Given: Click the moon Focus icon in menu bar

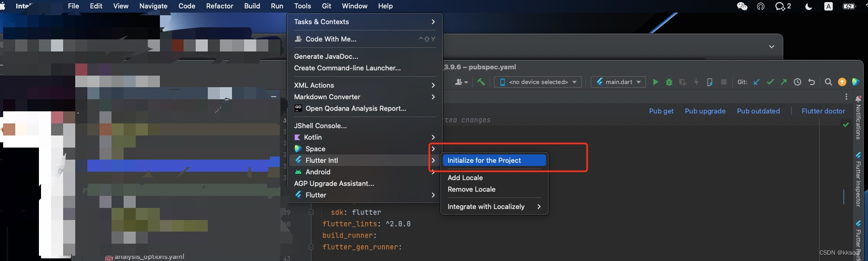Looking at the screenshot, I should (x=809, y=6).
